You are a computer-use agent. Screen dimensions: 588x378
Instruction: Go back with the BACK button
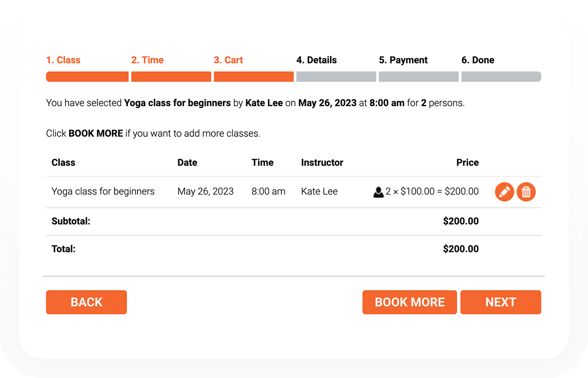(86, 302)
